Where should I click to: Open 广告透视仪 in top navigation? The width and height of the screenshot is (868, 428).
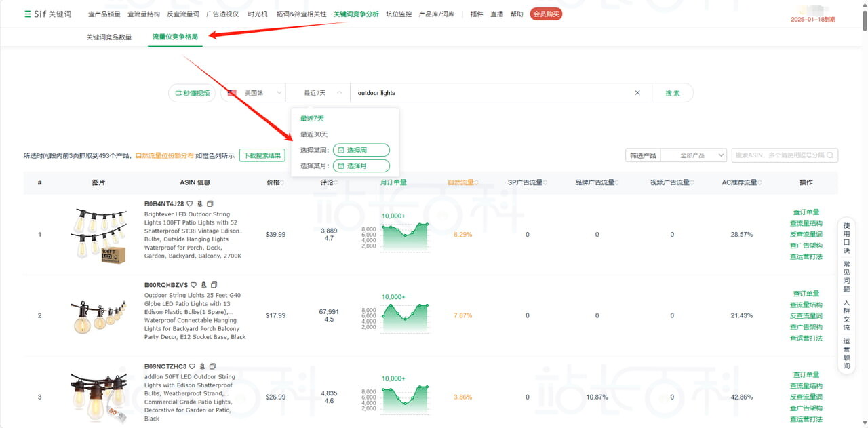coord(222,14)
